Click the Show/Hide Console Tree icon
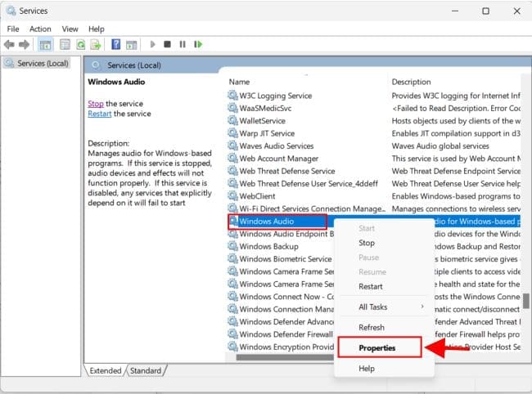Image resolution: width=532 pixels, height=394 pixels. coord(45,44)
